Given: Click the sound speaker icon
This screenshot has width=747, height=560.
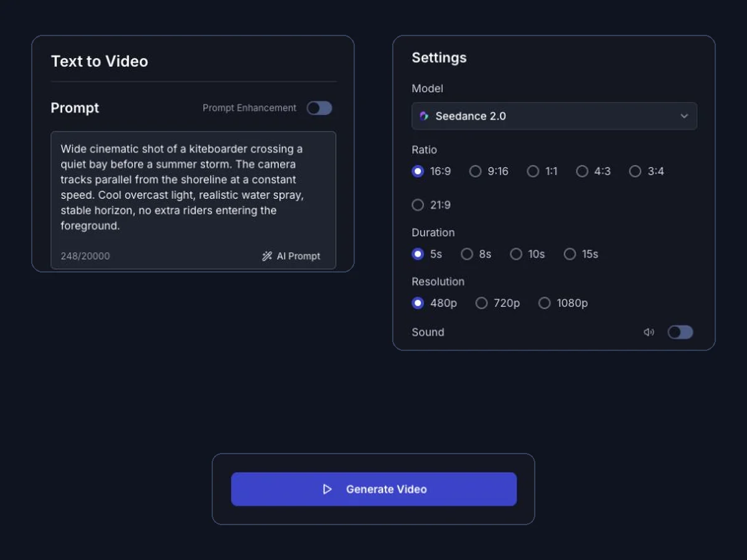Looking at the screenshot, I should (649, 332).
